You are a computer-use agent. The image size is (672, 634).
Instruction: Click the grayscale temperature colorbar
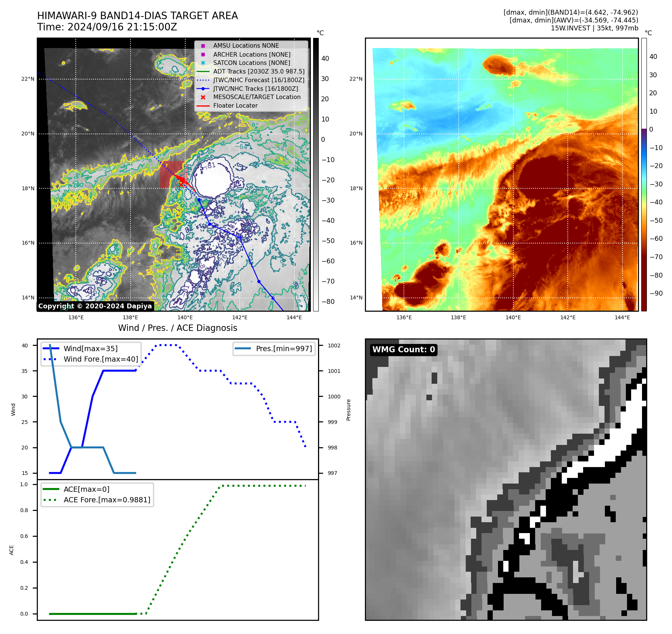pyautogui.click(x=316, y=174)
